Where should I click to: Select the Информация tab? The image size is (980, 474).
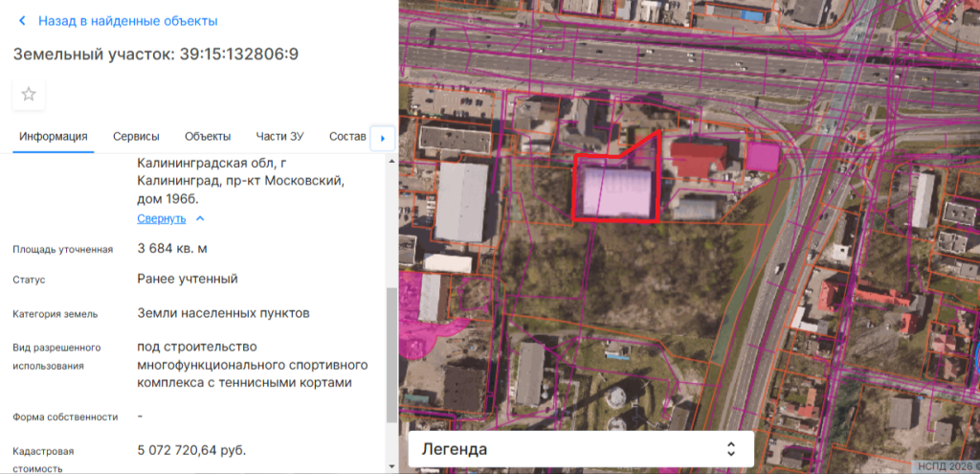[54, 137]
